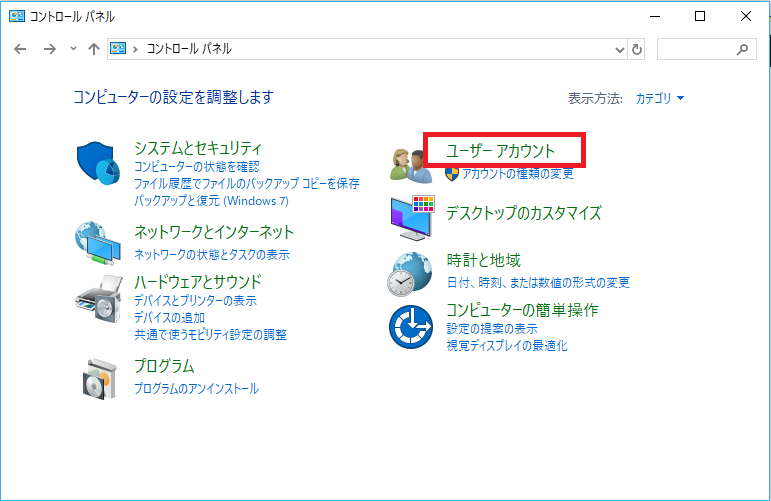Open ハードウェアとサウンド category
This screenshot has height=501, width=771.
point(198,282)
